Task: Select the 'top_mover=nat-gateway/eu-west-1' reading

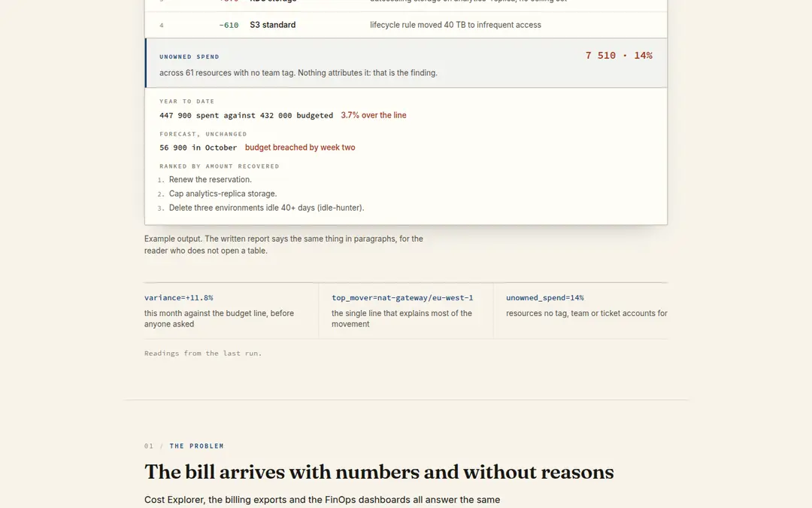Action: click(x=402, y=297)
